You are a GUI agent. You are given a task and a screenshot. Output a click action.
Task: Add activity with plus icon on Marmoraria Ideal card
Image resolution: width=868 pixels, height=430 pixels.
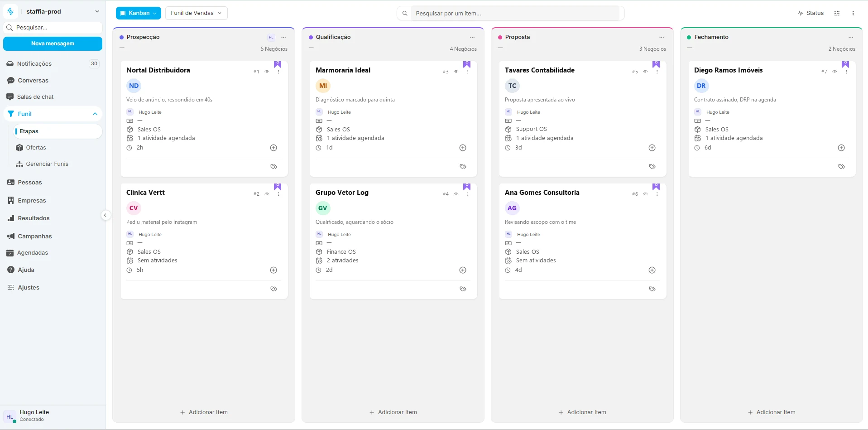pyautogui.click(x=463, y=148)
